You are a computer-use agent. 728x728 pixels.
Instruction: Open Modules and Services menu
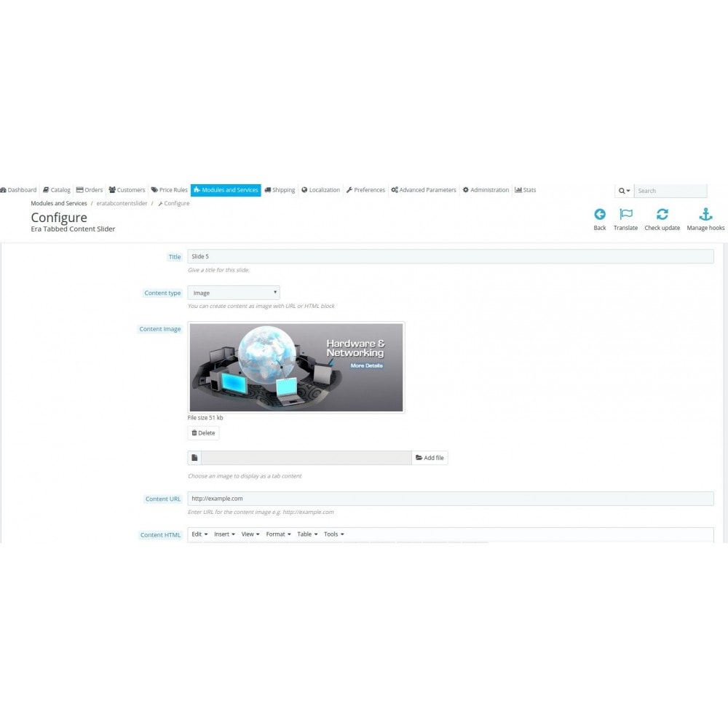(x=226, y=190)
